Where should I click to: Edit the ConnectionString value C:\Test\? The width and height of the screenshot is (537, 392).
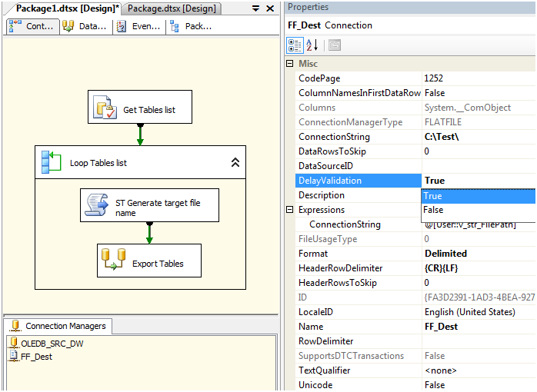[x=478, y=137]
